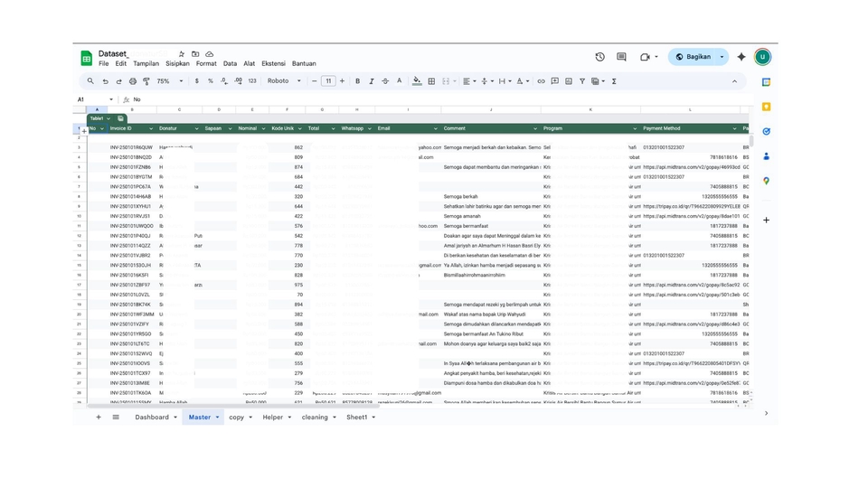Image resolution: width=868 pixels, height=488 pixels.
Task: Switch to the Dashboard sheet tab
Action: click(x=152, y=418)
